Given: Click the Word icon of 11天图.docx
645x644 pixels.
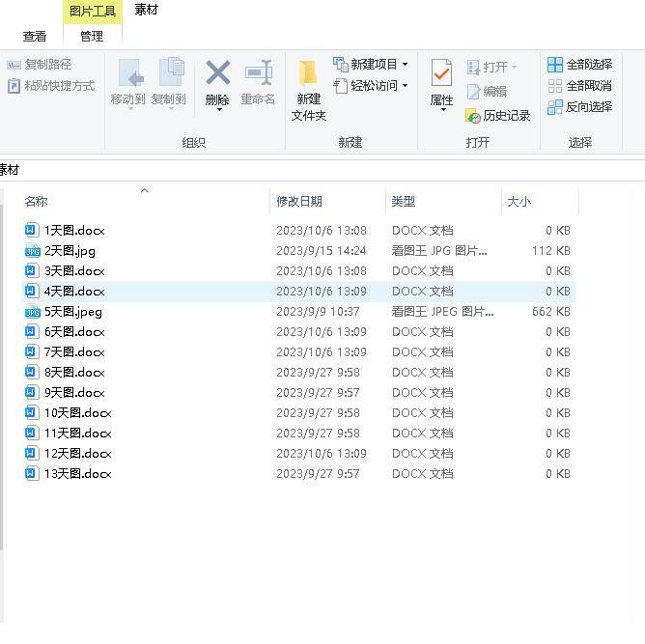Looking at the screenshot, I should [x=32, y=433].
